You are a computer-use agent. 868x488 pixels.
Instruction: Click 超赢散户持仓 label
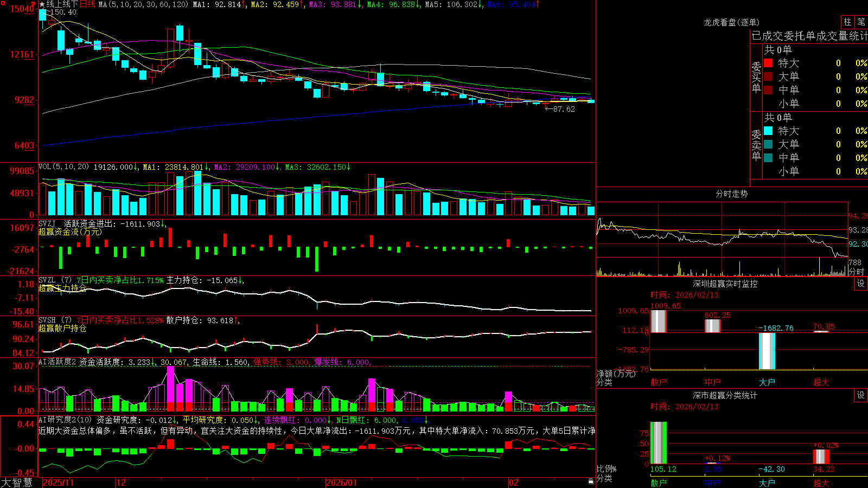click(62, 328)
